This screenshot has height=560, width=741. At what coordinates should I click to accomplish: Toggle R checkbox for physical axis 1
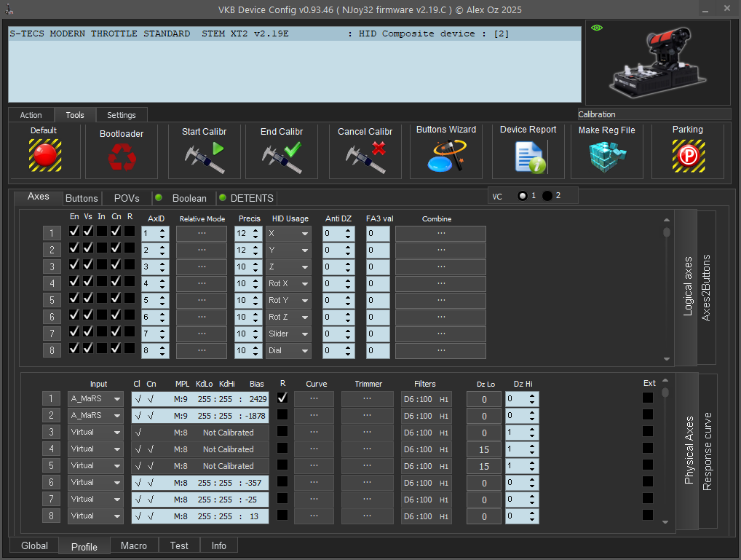click(282, 398)
